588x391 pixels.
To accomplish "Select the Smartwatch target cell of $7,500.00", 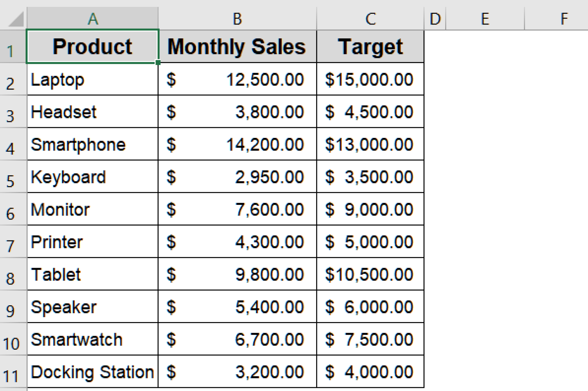I will point(370,339).
